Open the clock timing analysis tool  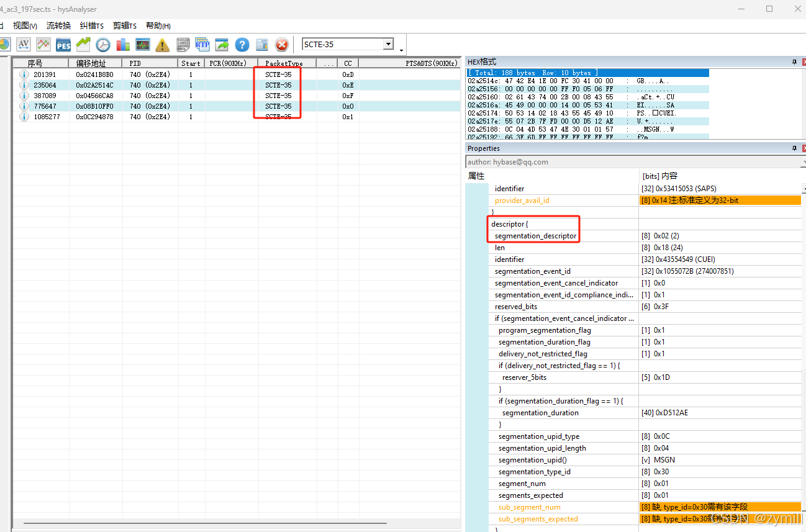pyautogui.click(x=103, y=44)
